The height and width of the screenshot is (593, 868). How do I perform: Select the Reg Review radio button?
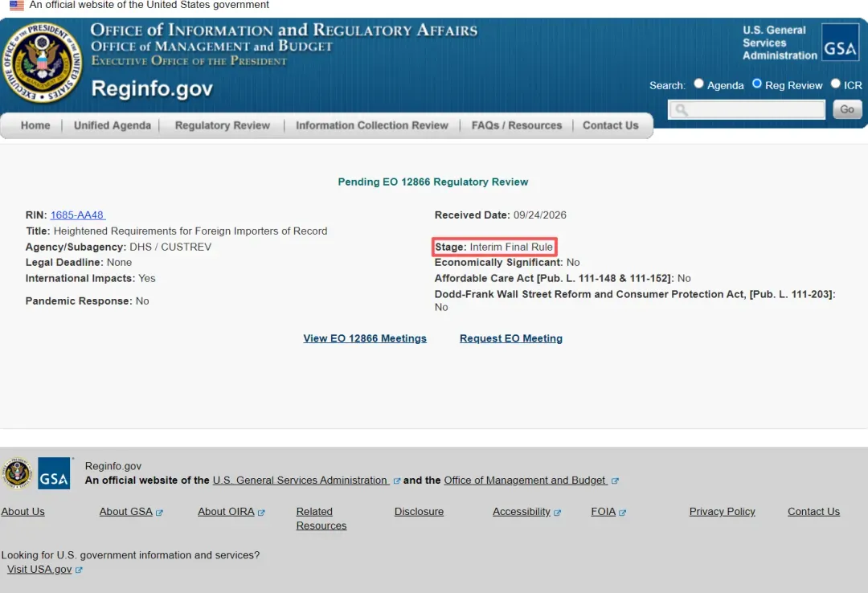757,84
